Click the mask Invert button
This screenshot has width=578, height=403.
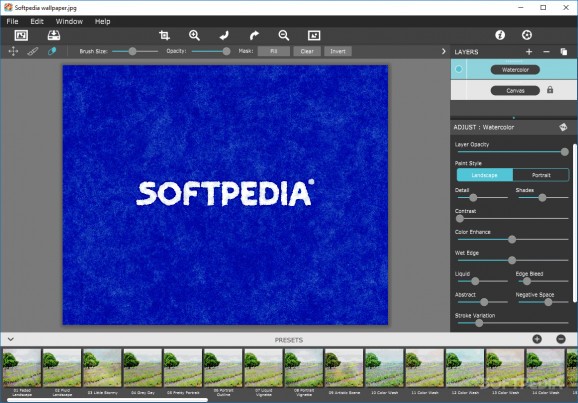(x=338, y=51)
